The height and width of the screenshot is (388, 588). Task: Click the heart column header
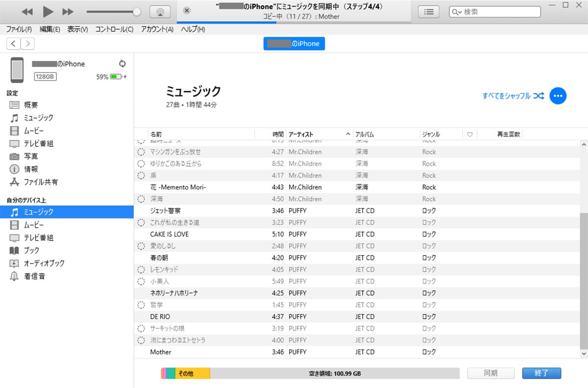pos(469,134)
